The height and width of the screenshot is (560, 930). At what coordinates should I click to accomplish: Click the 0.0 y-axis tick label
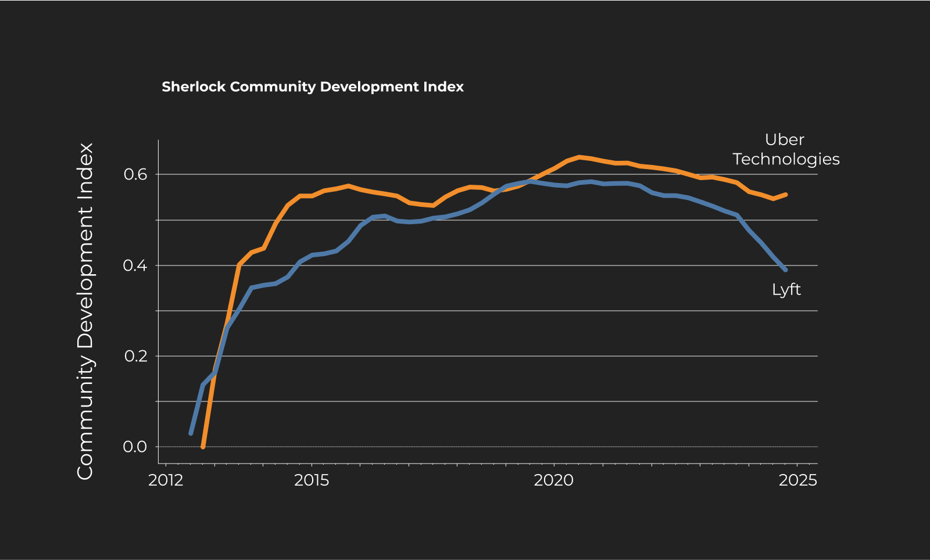135,447
